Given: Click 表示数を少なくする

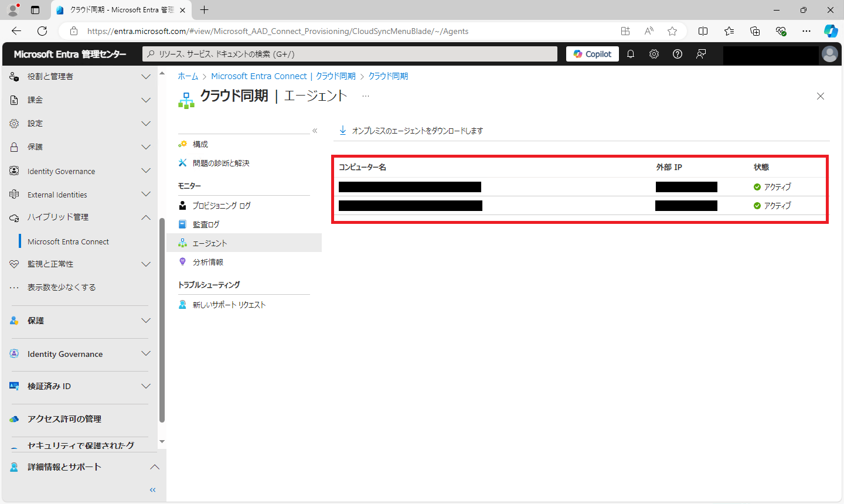Looking at the screenshot, I should tap(62, 287).
